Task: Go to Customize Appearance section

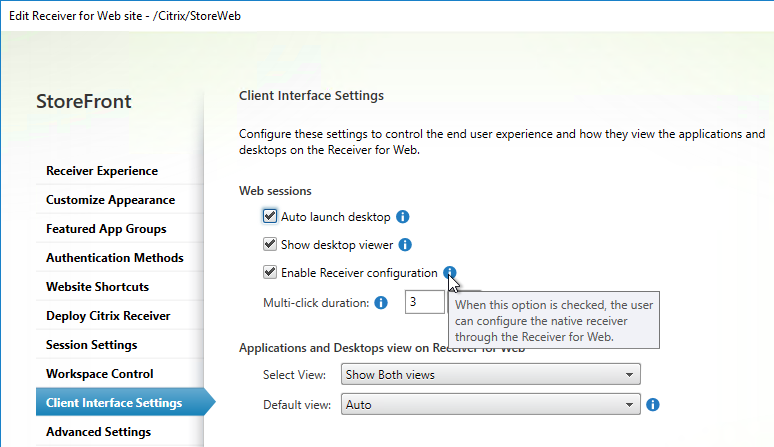Action: pos(111,200)
